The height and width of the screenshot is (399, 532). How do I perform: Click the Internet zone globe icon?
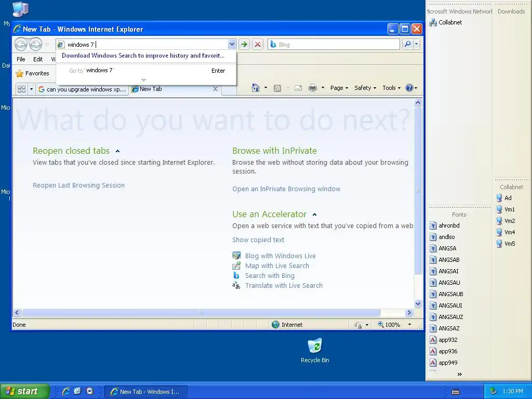tap(275, 325)
